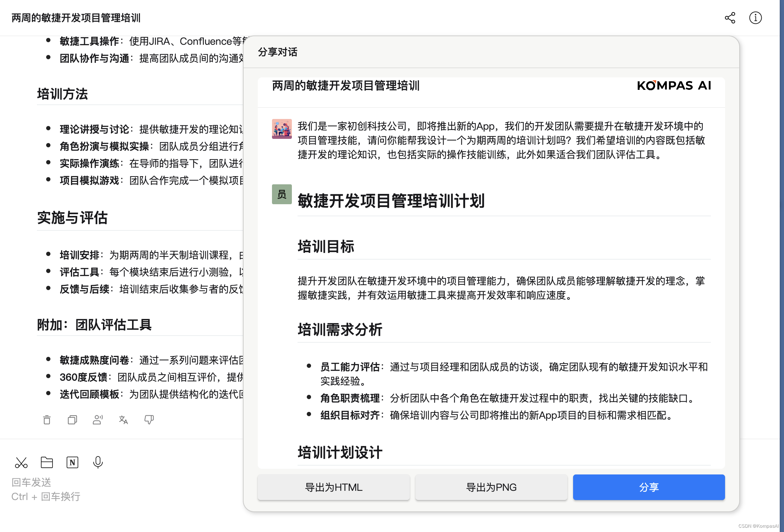Click the 导出为PNG button

point(491,487)
